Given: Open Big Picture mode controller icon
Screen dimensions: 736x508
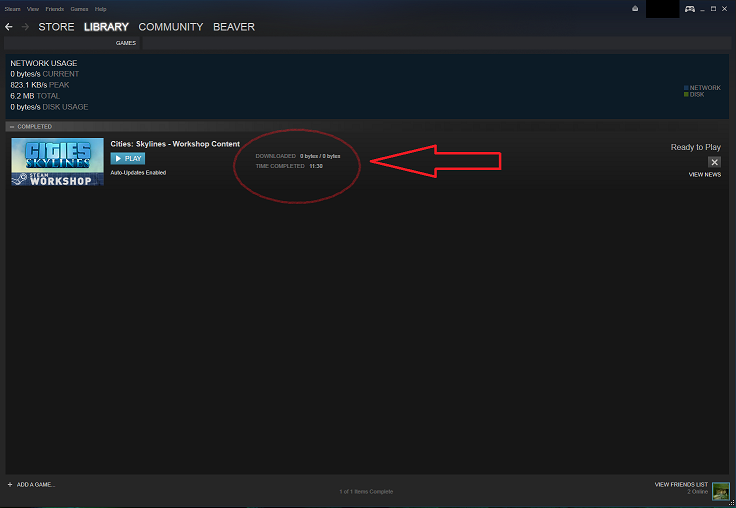Looking at the screenshot, I should (x=690, y=9).
